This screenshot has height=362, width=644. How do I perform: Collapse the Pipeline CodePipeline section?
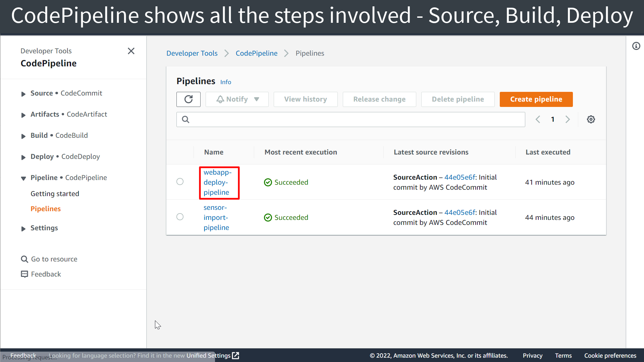[23, 178]
